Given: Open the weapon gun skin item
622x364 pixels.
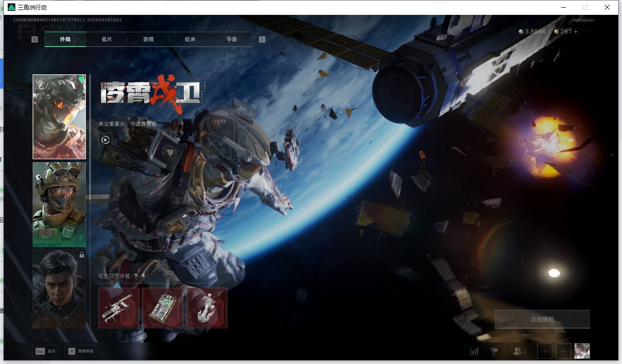Looking at the screenshot, I should (x=119, y=308).
